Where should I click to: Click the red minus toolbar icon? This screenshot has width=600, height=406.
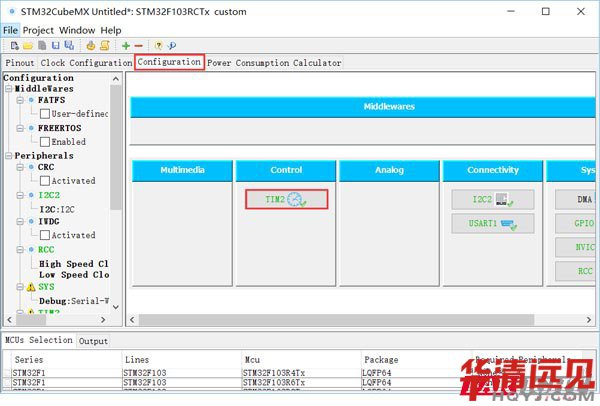139,46
